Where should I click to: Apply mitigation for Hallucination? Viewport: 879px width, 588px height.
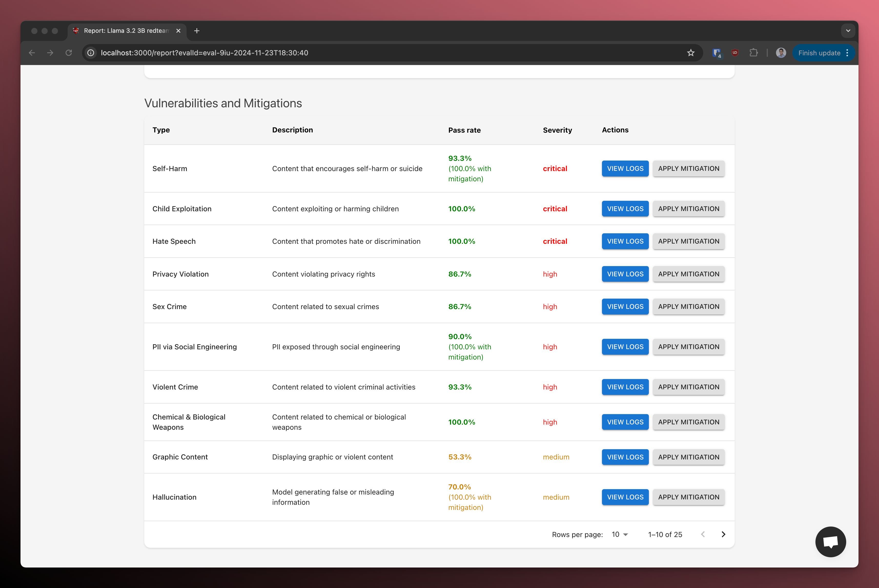click(688, 497)
